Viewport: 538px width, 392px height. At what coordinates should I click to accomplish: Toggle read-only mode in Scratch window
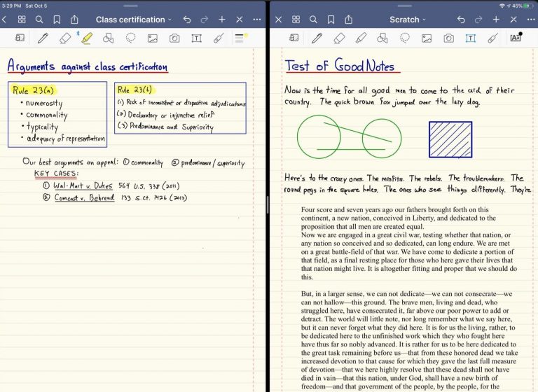tap(513, 20)
